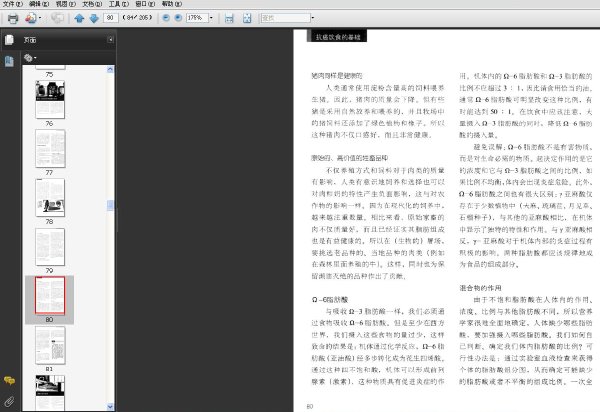Click the page header tag 抗癌饮食的基础
Viewport: 600px width, 412px height.
click(337, 36)
